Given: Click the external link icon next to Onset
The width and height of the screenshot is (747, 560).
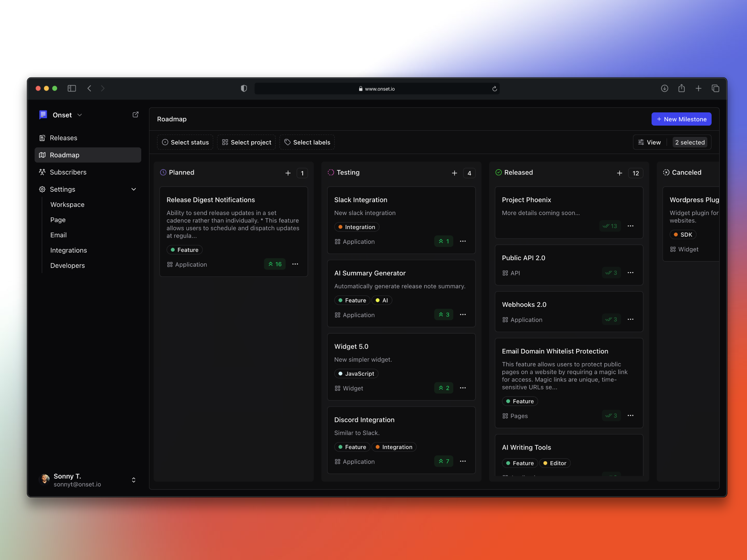Looking at the screenshot, I should [135, 114].
